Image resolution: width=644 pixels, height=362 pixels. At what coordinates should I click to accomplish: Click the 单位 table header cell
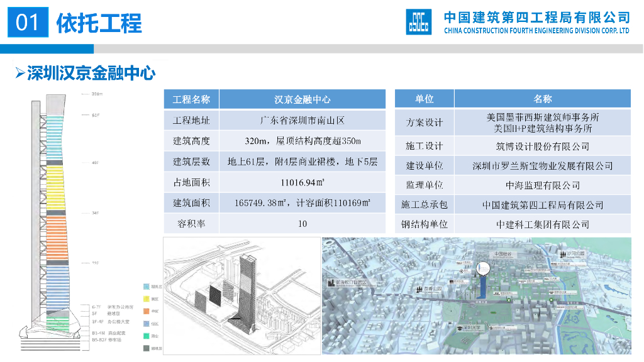pos(424,99)
